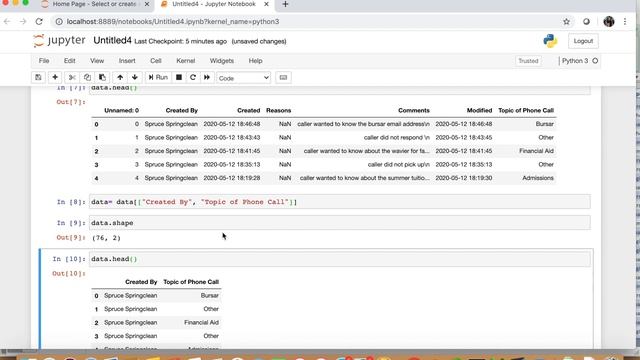Go forward in browser history
The height and width of the screenshot is (360, 640).
[x=23, y=22]
